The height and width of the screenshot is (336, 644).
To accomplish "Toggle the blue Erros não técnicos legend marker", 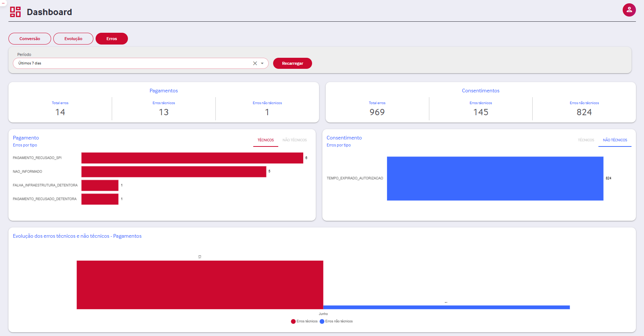I will point(322,321).
